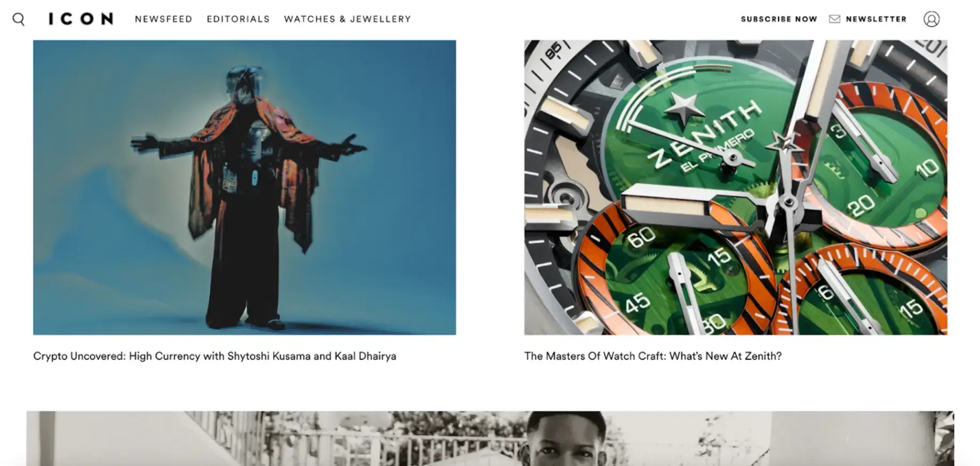980x466 pixels.
Task: Open the search magnifier icon
Action: coord(19,19)
